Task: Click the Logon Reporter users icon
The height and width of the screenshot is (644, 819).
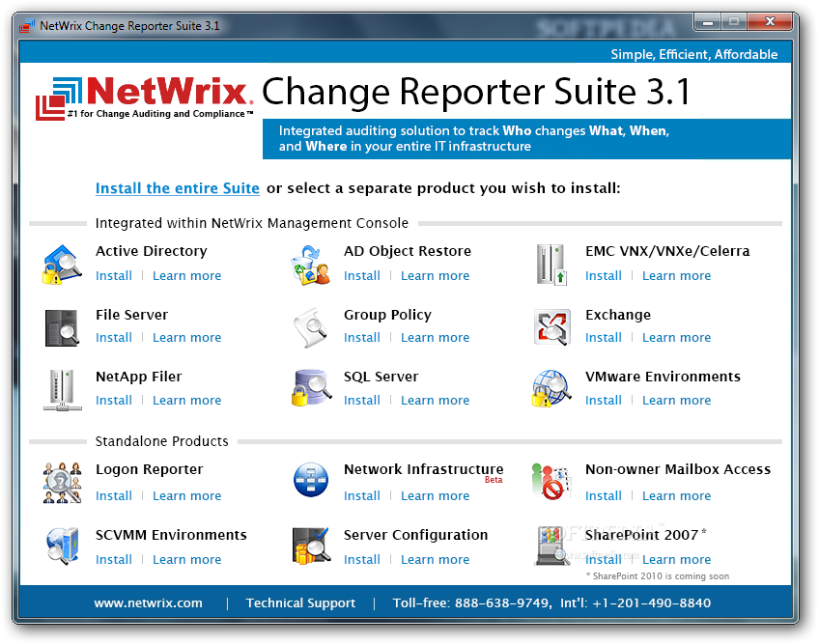Action: coord(62,483)
